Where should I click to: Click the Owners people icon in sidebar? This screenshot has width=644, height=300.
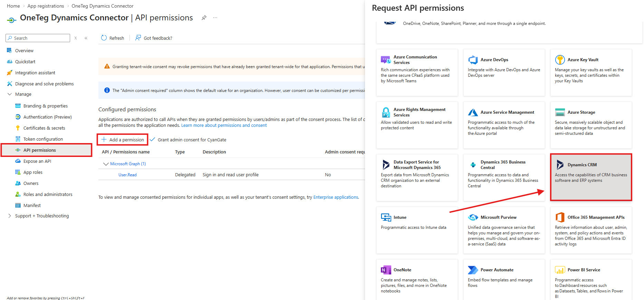pyautogui.click(x=18, y=183)
